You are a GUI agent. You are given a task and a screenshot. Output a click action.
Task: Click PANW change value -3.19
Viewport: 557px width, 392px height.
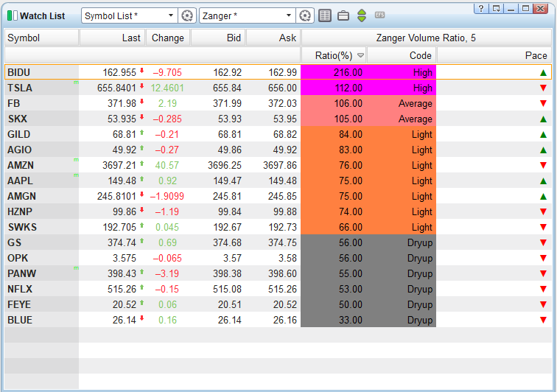[x=167, y=273]
